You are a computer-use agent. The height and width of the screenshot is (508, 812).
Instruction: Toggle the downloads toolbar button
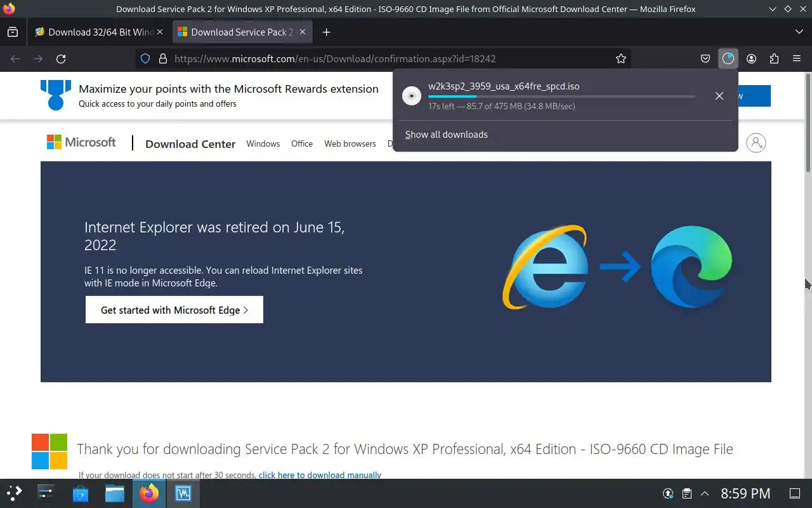[728, 58]
